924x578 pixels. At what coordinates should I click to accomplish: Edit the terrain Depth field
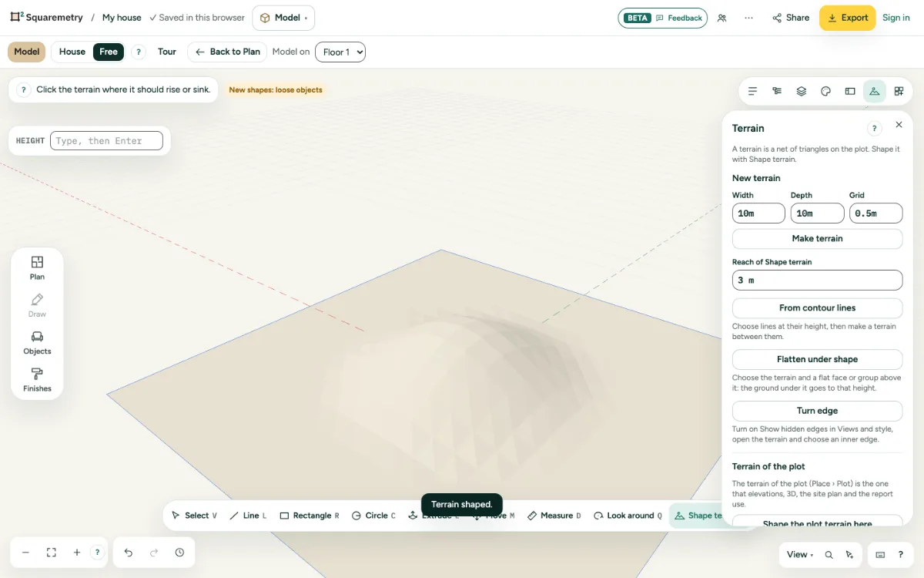pyautogui.click(x=817, y=213)
